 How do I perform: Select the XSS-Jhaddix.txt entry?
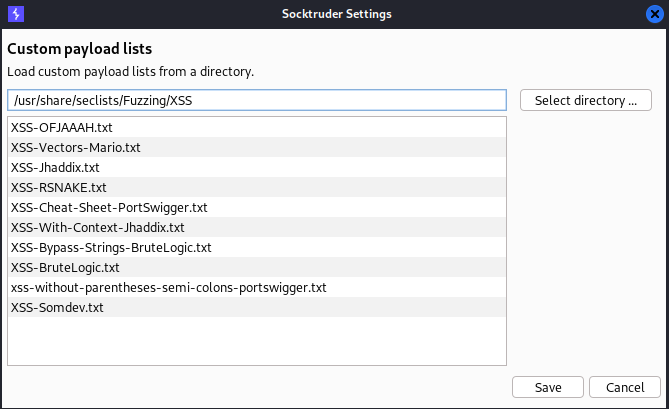tap(55, 168)
